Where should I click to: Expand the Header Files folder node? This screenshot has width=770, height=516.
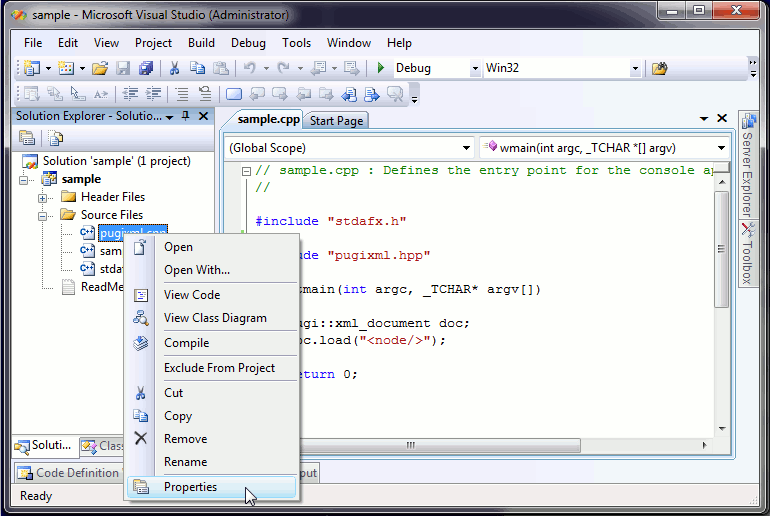43,197
